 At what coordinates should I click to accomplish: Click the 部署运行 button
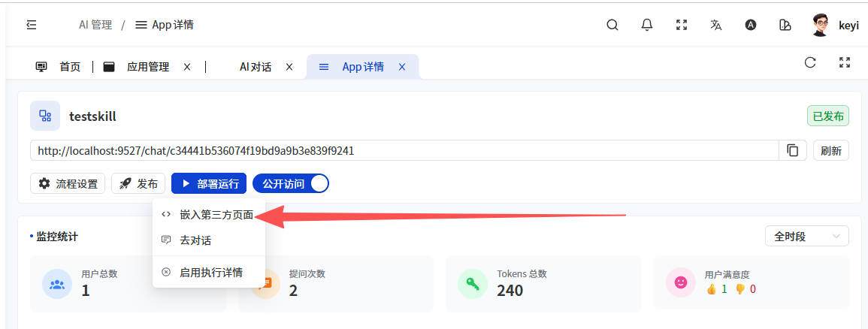209,183
